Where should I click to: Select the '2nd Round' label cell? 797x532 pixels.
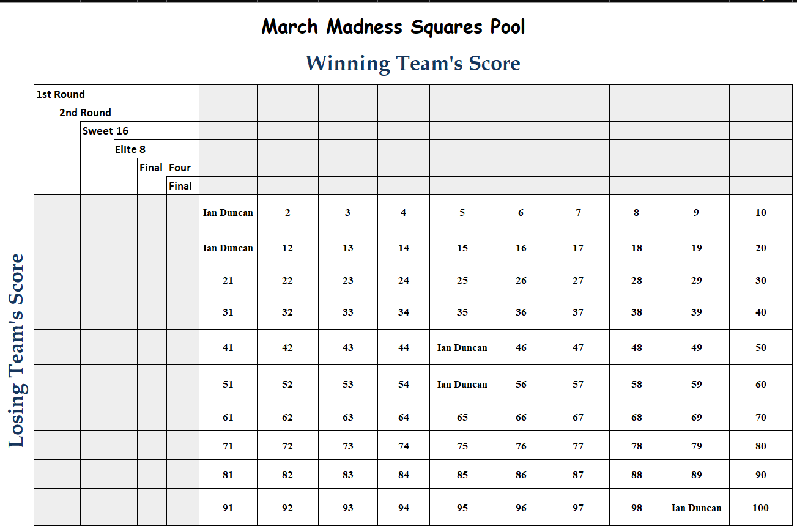(x=85, y=113)
